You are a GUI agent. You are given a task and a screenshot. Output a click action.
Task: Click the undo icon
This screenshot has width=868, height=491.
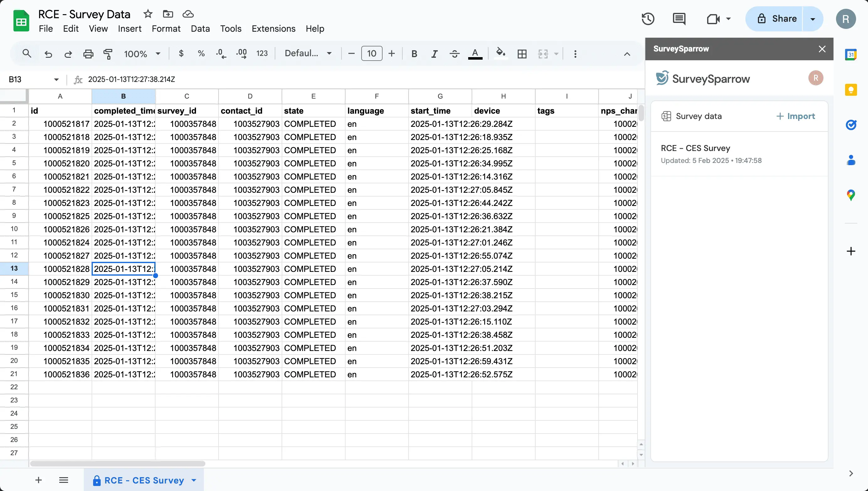tap(48, 54)
